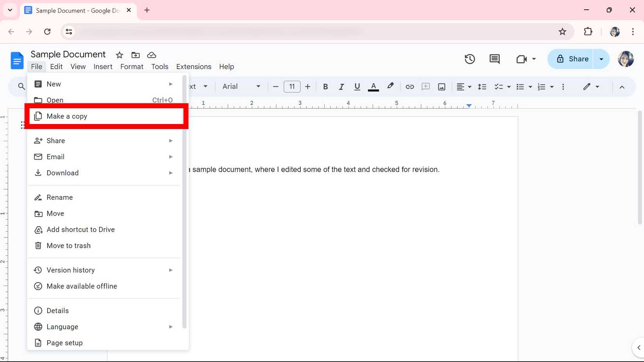
Task: Click the document title to rename it
Action: pyautogui.click(x=68, y=54)
